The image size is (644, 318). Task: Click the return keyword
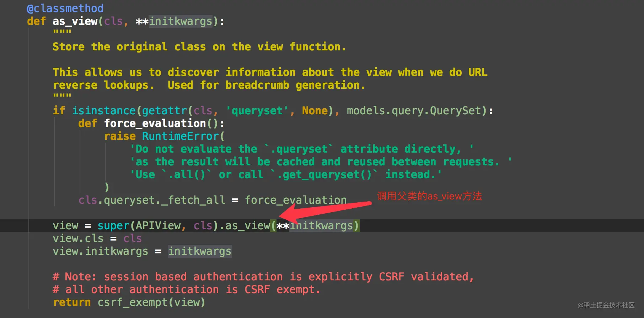point(72,302)
